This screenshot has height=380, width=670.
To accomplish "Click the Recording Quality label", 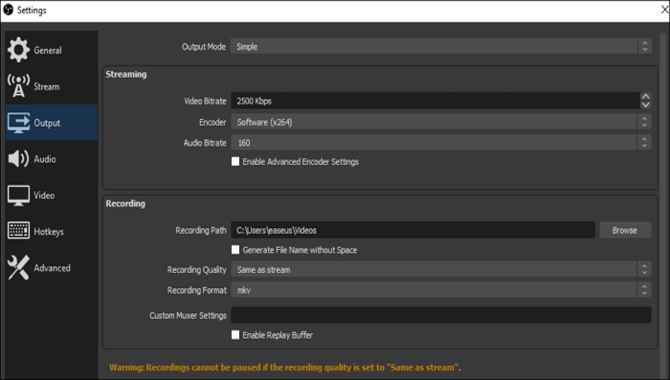I will pyautogui.click(x=197, y=270).
